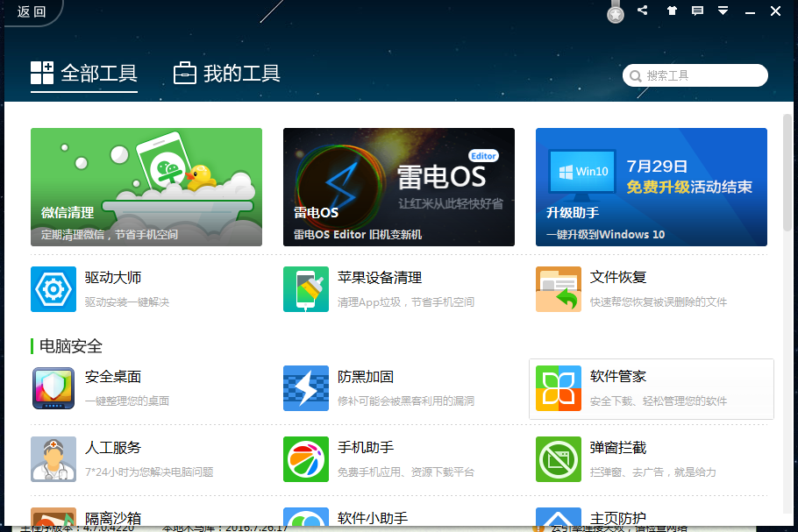Open the 隔离沙箱 icon
The height and width of the screenshot is (532, 798).
click(53, 516)
